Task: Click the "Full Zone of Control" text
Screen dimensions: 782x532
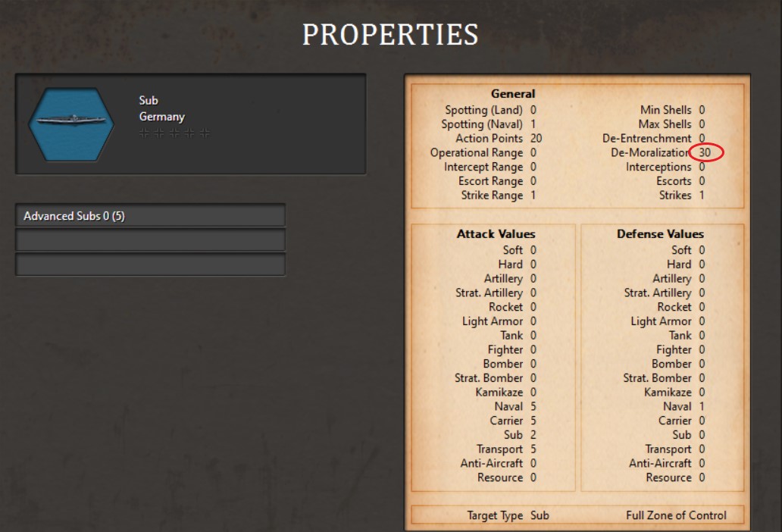Action: tap(676, 515)
